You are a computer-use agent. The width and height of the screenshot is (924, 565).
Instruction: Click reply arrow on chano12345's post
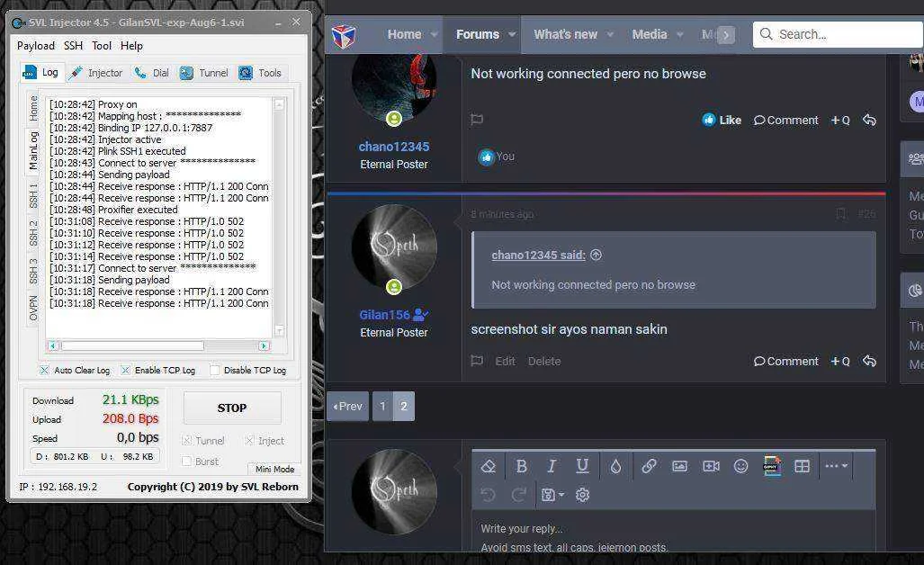point(869,120)
